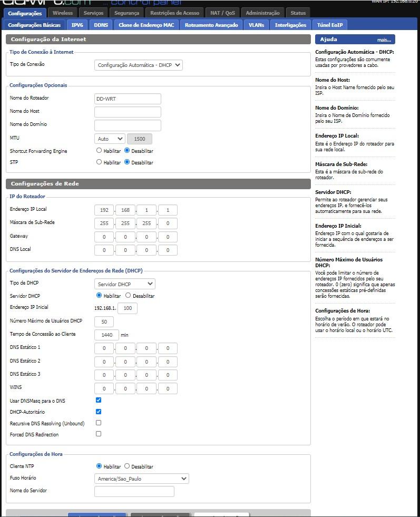Click first octet of DNS Estático 2

click(104, 362)
